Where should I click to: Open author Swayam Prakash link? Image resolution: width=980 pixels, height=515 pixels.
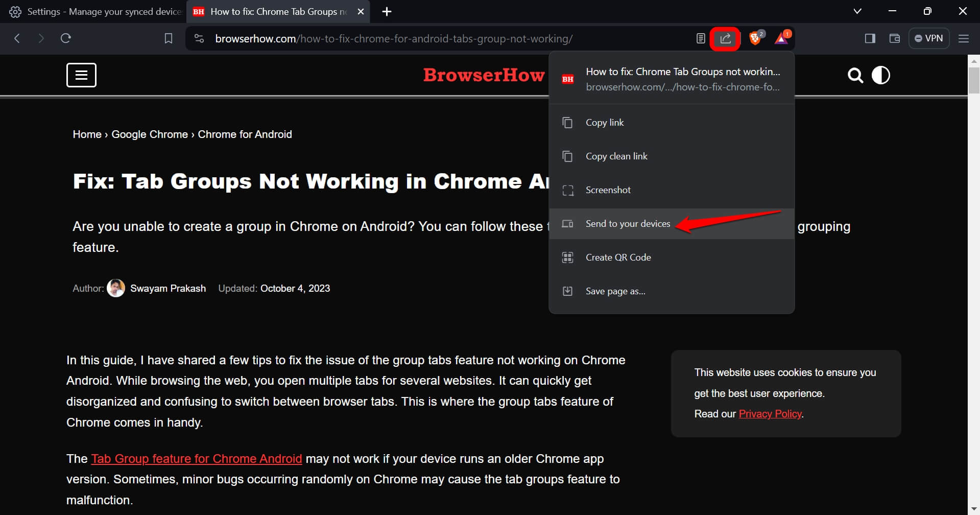(x=168, y=288)
